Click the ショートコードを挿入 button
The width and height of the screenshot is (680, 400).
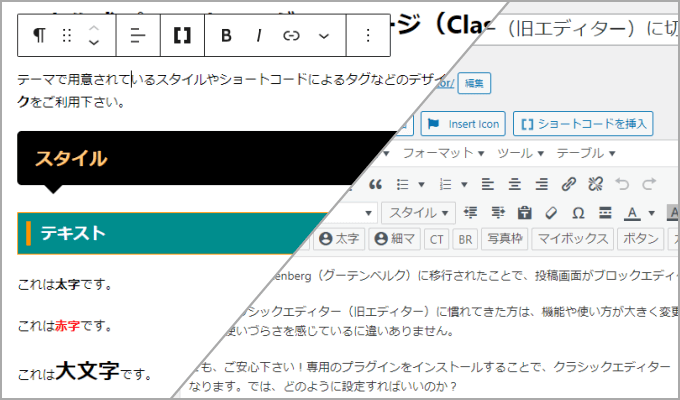point(583,124)
